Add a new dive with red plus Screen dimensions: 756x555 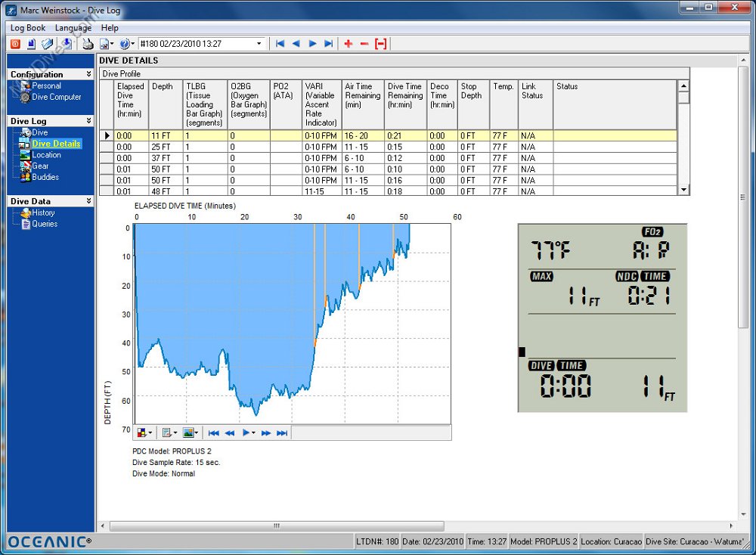348,44
